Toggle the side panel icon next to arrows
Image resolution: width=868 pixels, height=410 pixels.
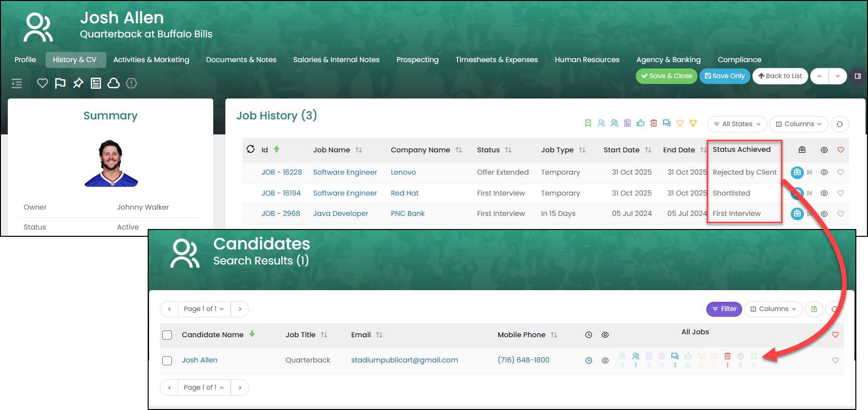[x=858, y=76]
